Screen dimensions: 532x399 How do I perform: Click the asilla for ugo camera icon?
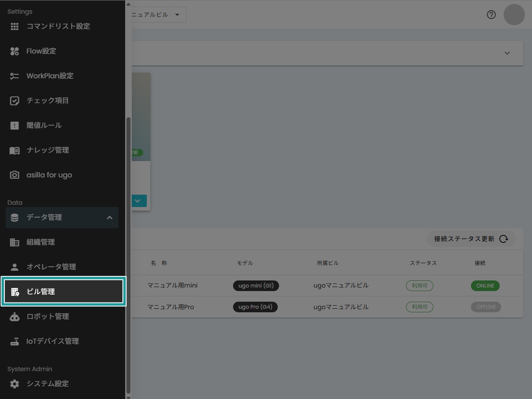point(15,175)
